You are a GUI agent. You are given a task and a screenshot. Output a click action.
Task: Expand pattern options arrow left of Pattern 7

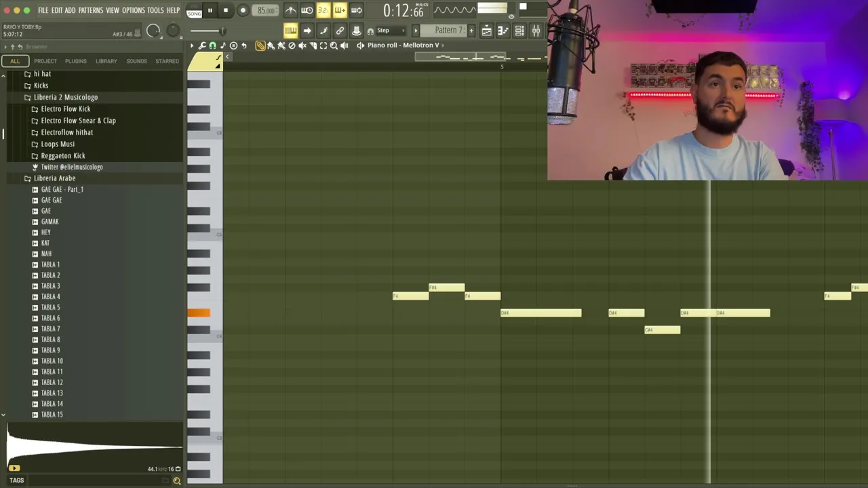tap(416, 30)
